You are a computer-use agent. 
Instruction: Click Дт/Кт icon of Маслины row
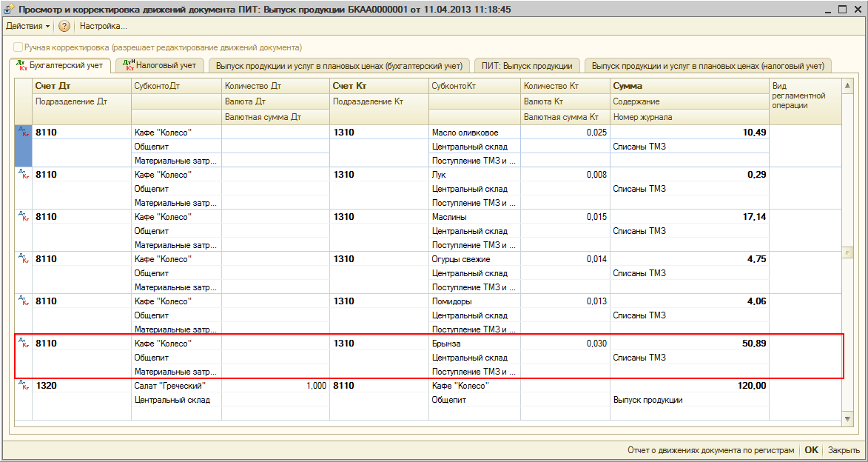click(24, 216)
